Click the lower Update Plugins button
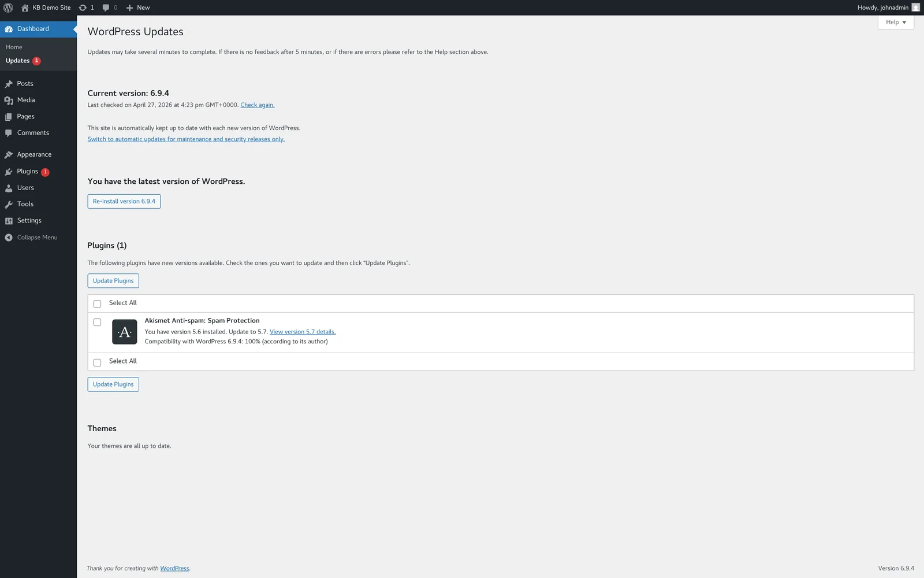Viewport: 924px width, 578px height. point(113,384)
